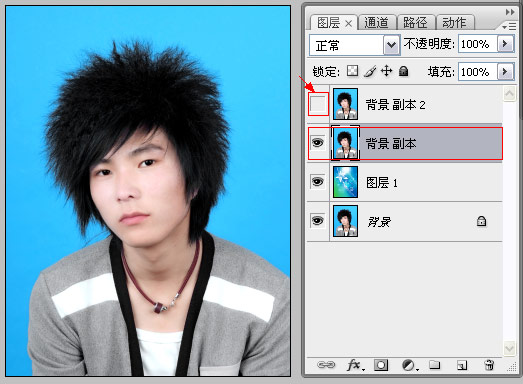The image size is (523, 384).
Task: Collapse panel with double-arrow icon
Action: pyautogui.click(x=510, y=12)
